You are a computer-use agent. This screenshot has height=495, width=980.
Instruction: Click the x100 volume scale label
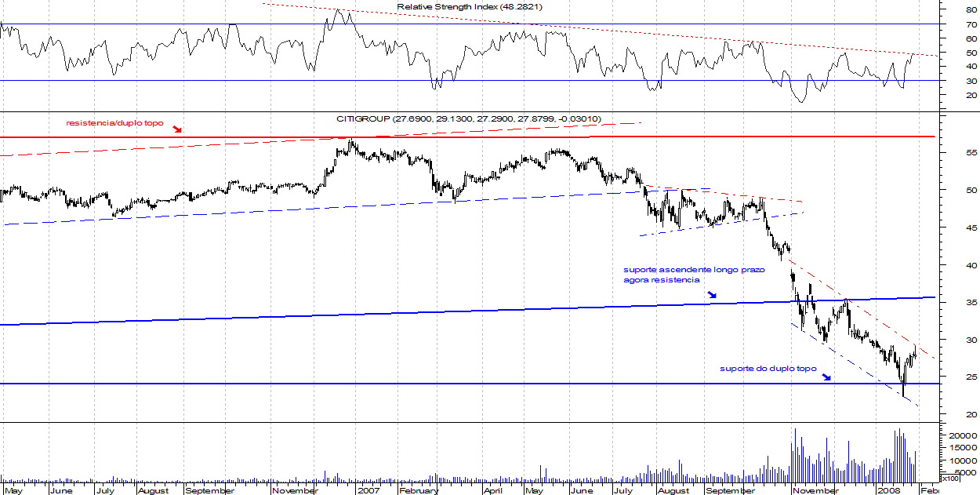click(x=949, y=478)
